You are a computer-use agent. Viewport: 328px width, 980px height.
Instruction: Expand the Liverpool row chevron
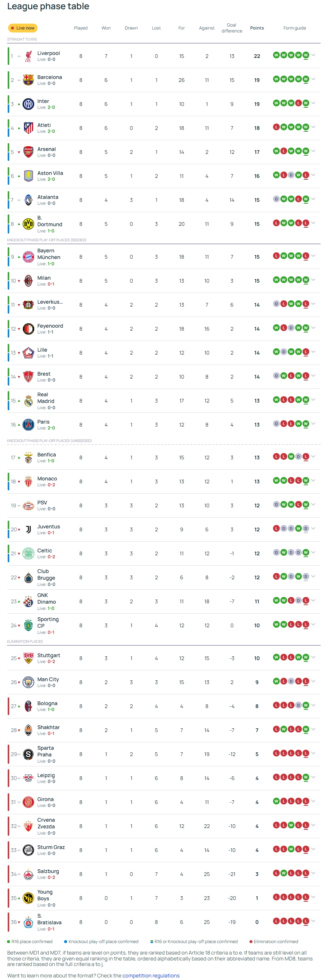(313, 55)
